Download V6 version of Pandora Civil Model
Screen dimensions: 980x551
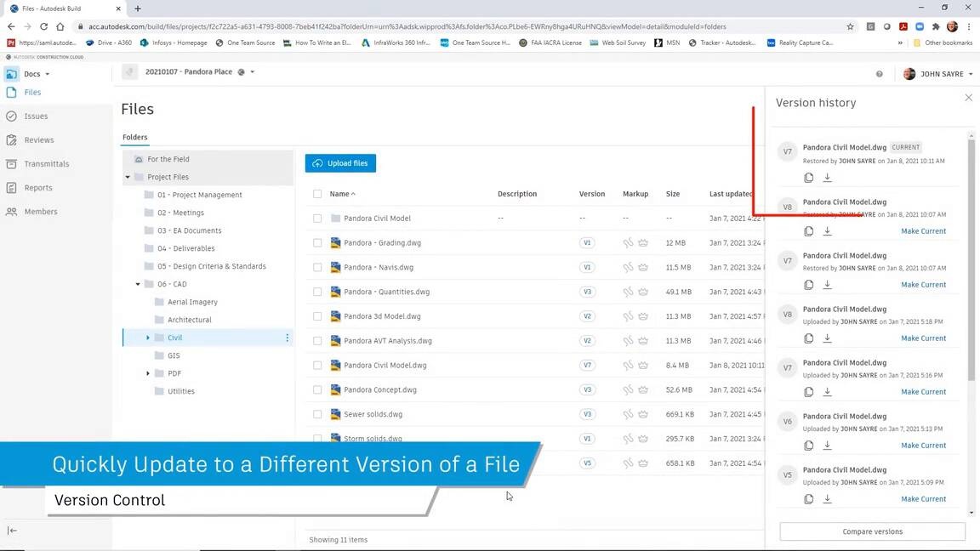(x=827, y=446)
